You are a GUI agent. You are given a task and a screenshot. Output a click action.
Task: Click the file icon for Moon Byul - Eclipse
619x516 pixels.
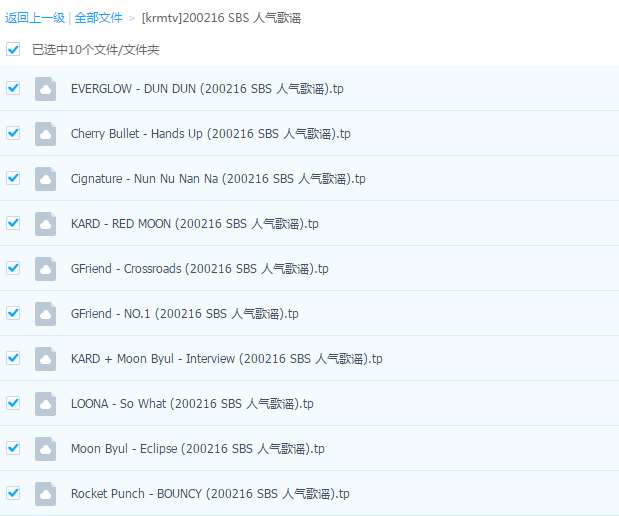click(x=45, y=449)
